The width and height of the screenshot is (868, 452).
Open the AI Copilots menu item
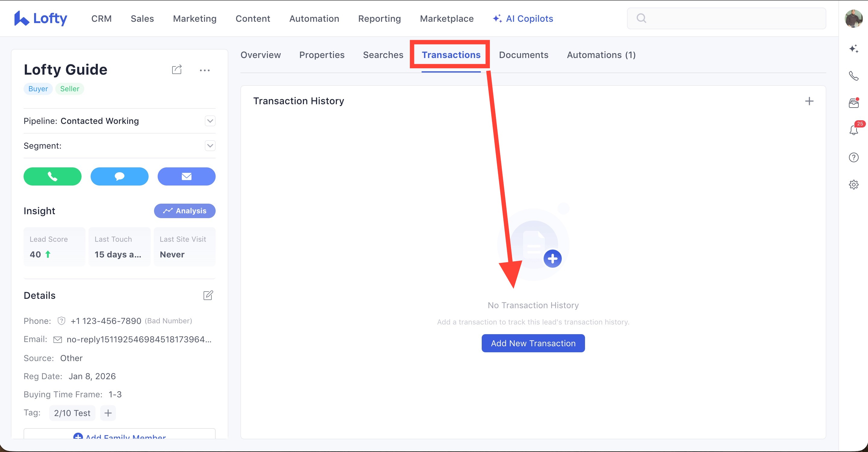(523, 18)
